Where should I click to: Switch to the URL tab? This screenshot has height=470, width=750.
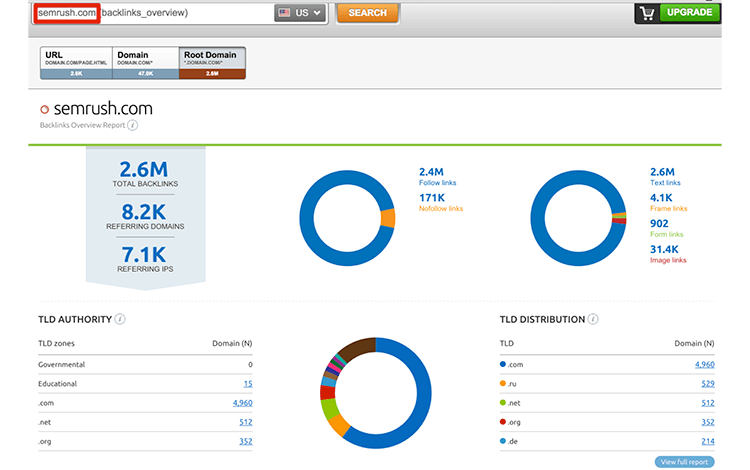pyautogui.click(x=77, y=63)
